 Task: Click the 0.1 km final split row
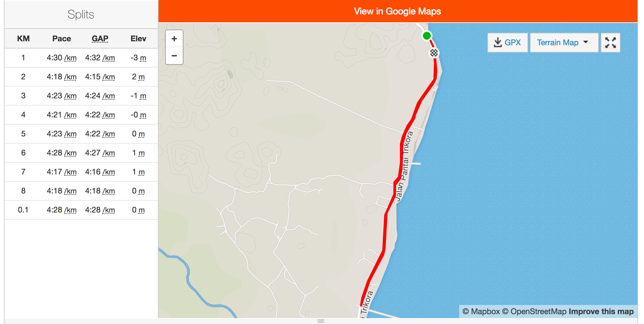pyautogui.click(x=81, y=210)
